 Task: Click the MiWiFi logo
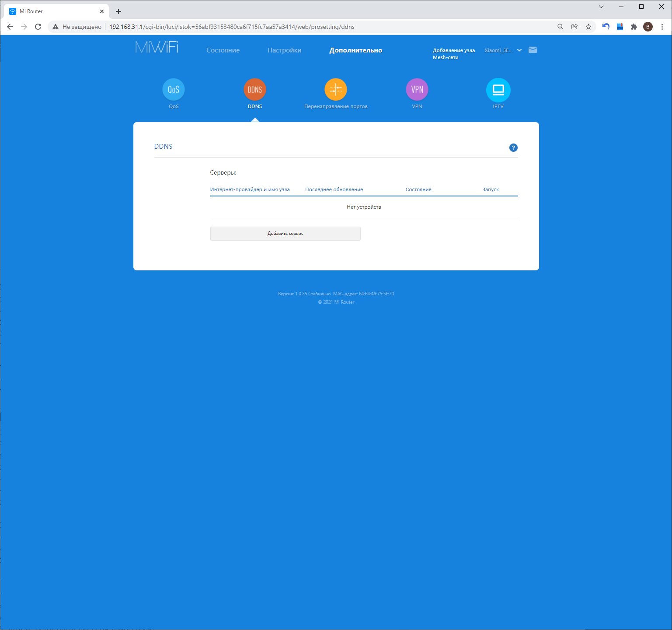coord(157,47)
